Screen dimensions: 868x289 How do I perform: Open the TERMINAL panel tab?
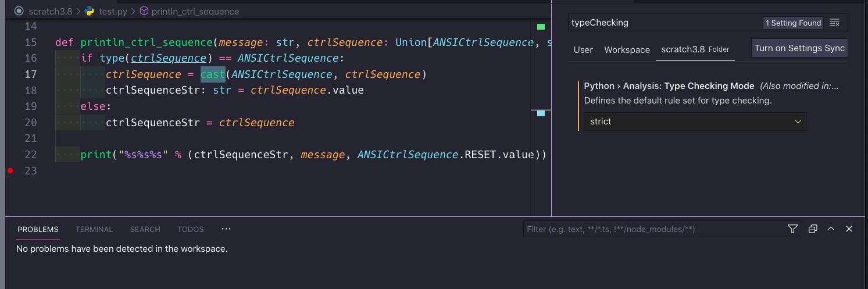coord(94,229)
